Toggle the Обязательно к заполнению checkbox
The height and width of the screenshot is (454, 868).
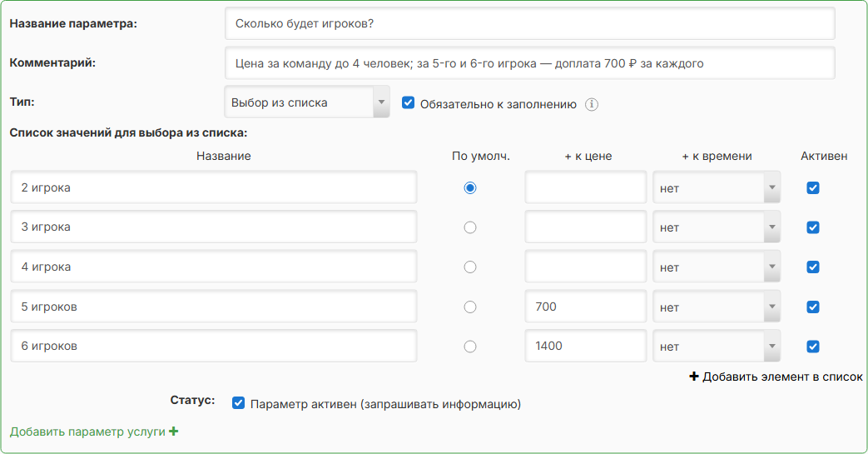(x=408, y=102)
